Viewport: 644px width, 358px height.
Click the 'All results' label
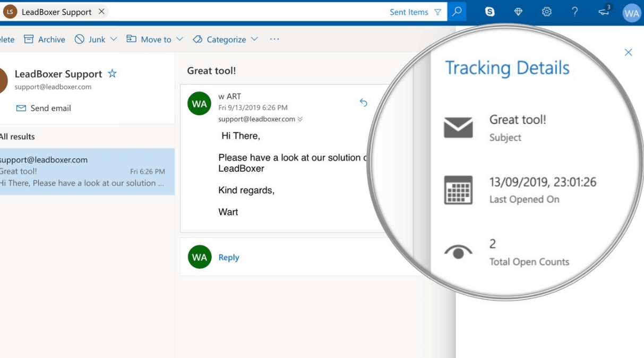(17, 137)
